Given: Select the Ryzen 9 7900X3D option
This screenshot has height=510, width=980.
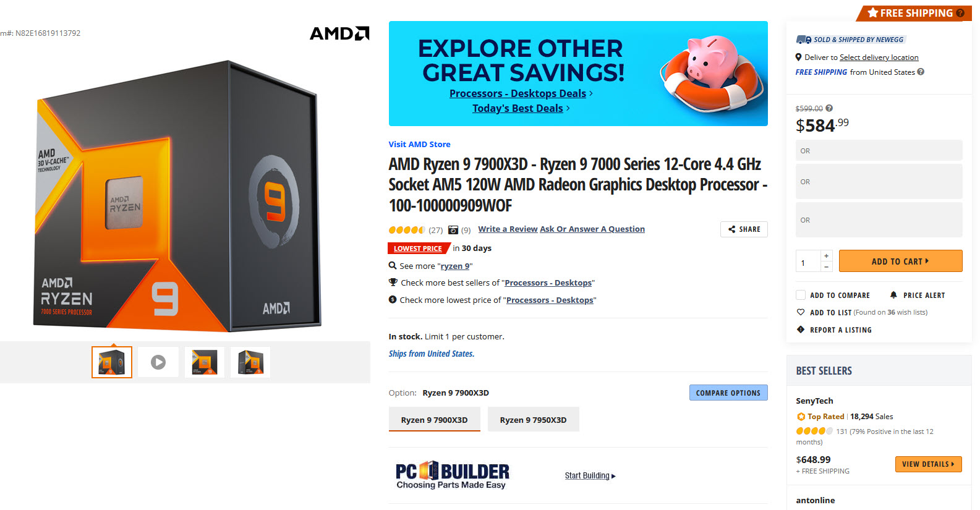Looking at the screenshot, I should 434,420.
